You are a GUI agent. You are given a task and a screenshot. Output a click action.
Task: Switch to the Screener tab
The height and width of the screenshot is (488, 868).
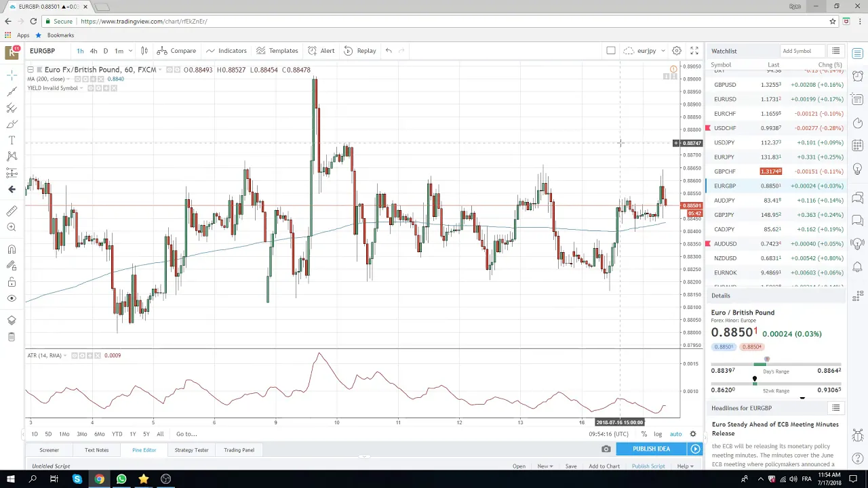(49, 450)
